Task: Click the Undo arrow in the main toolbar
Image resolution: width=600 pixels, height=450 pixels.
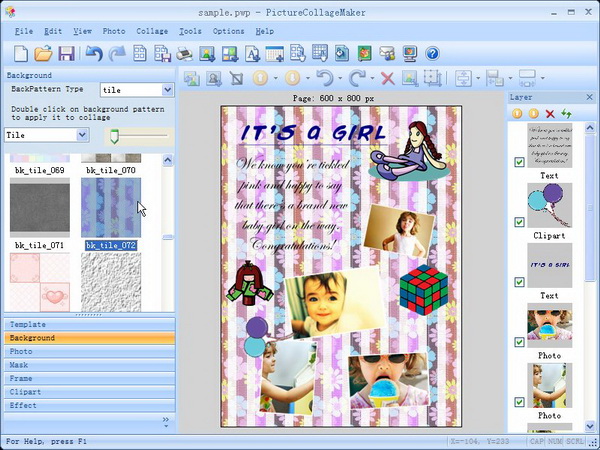Action: pyautogui.click(x=94, y=53)
